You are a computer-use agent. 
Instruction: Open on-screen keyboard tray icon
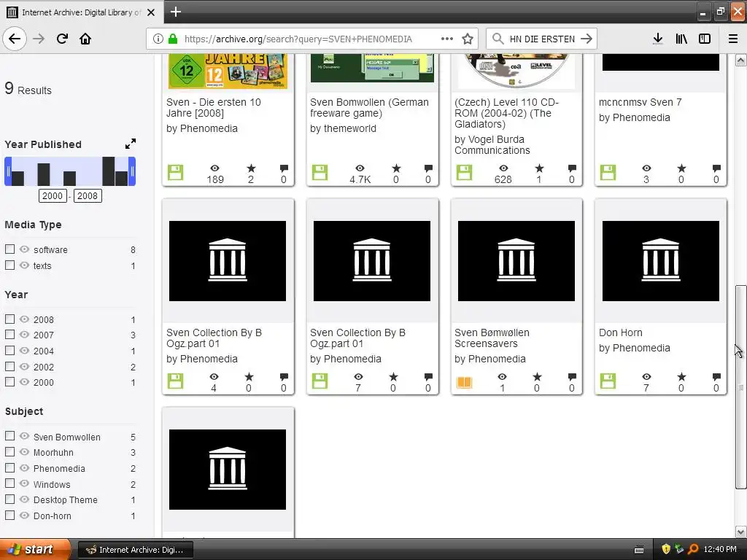tap(639, 550)
